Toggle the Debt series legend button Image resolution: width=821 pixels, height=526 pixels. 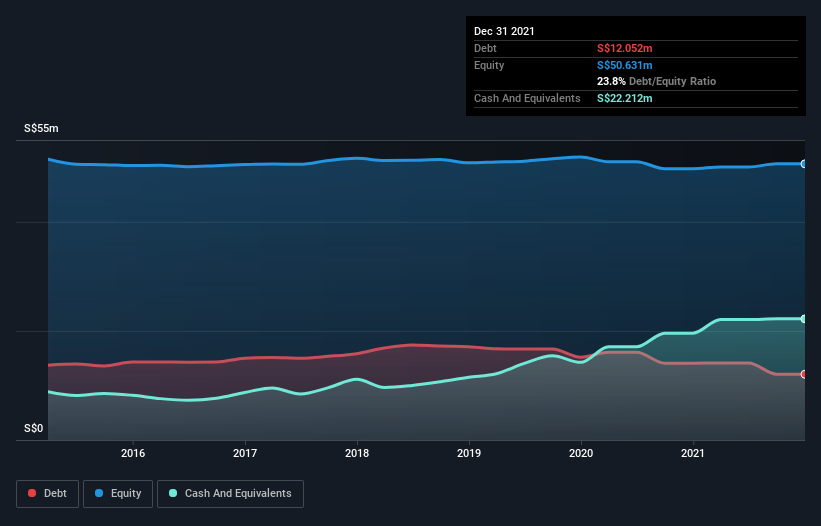pos(48,494)
